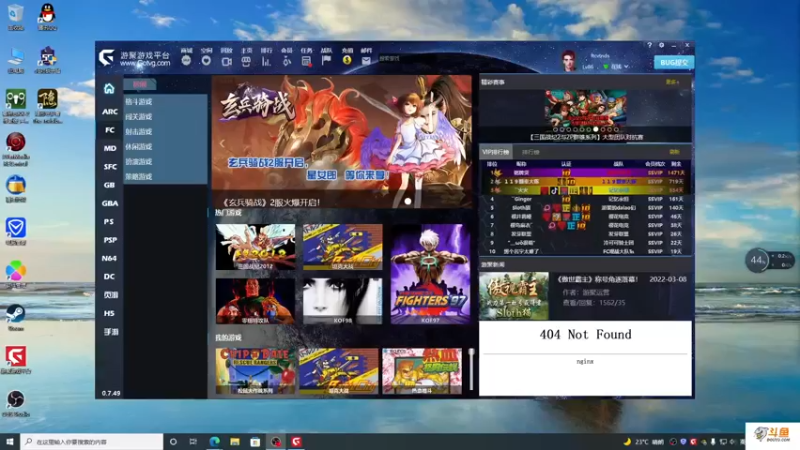This screenshot has height=450, width=800.
Task: Open the help question mark icon
Action: click(649, 45)
